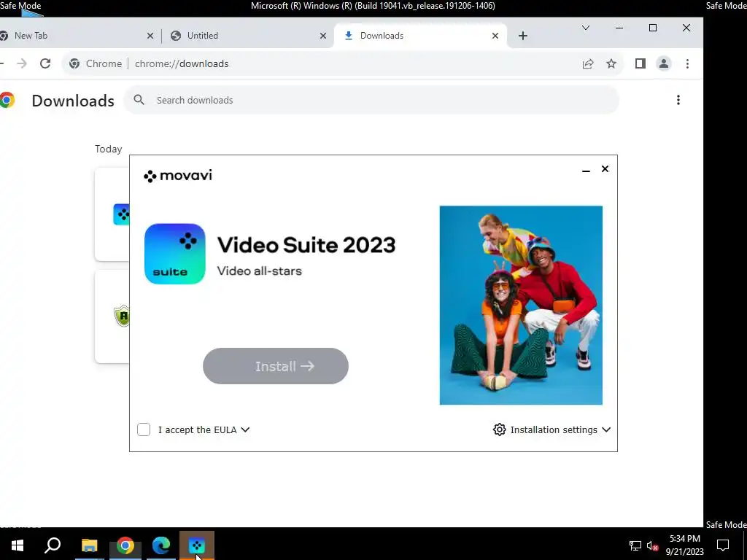Minimize the Movavi installer window
747x560 pixels.
(586, 170)
